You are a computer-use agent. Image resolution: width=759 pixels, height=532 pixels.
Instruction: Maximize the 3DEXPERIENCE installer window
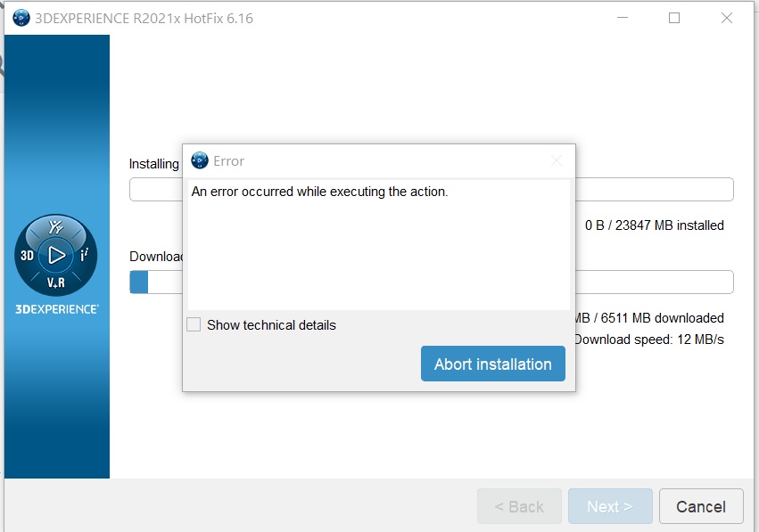pyautogui.click(x=674, y=18)
